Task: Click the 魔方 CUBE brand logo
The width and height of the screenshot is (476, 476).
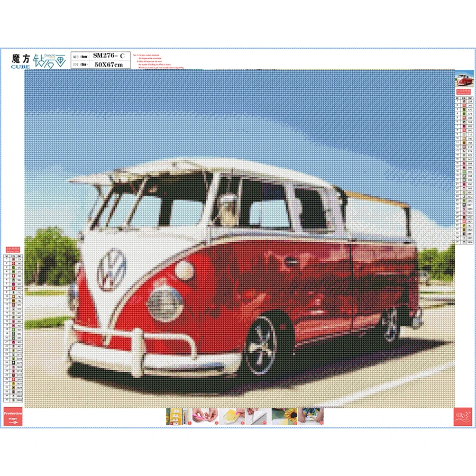Action: [21, 61]
